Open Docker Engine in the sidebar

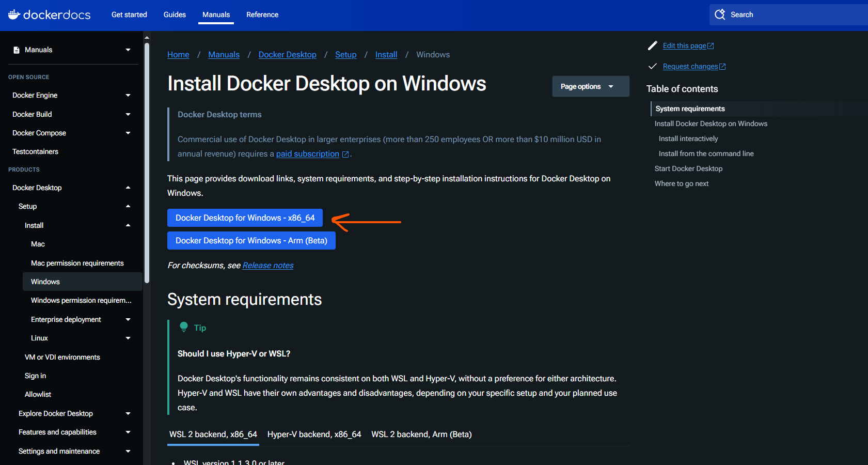coord(35,96)
